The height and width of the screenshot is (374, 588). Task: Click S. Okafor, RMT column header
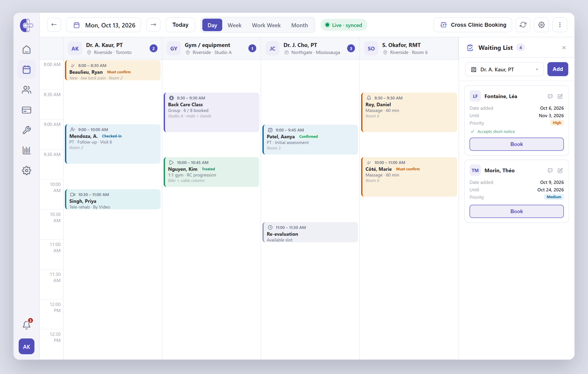[x=409, y=48]
